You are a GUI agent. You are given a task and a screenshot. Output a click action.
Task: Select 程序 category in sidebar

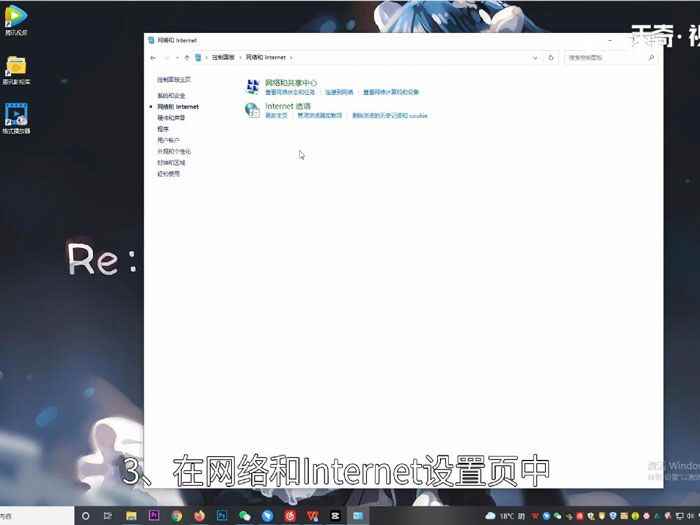tap(163, 129)
